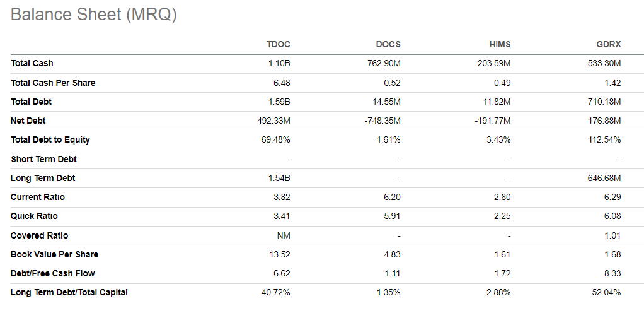
Task: Click the Total Cash row label
Action: coord(32,64)
